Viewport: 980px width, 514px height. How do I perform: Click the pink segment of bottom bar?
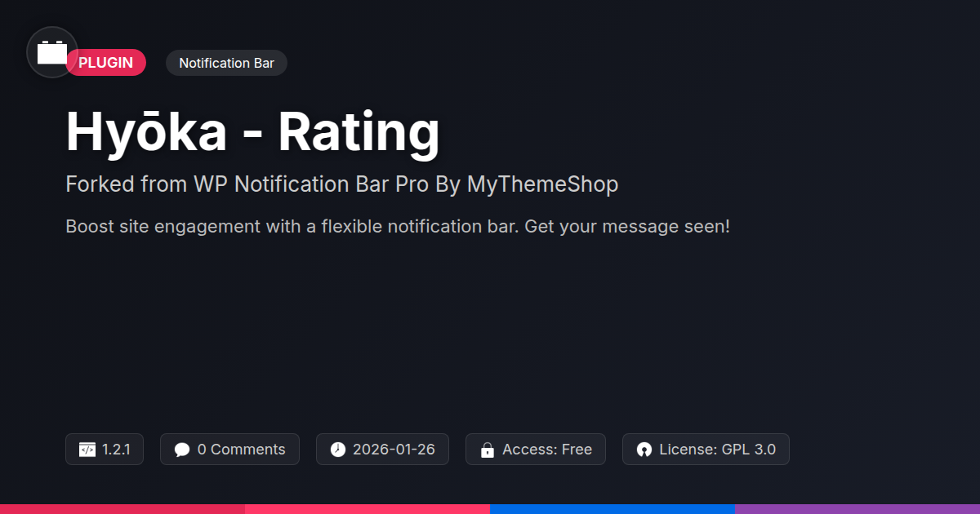(x=367, y=509)
